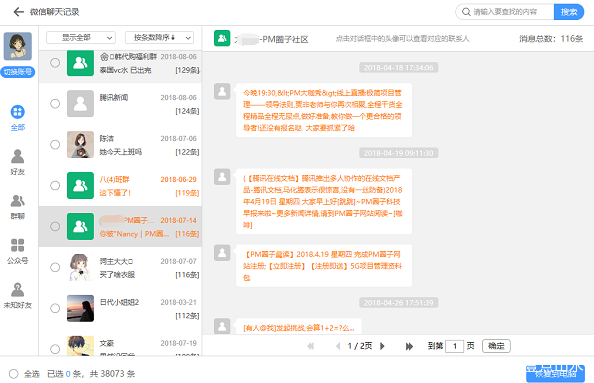Viewport: 594px width, 383px height.
Task: Go to next page arrow
Action: point(382,346)
